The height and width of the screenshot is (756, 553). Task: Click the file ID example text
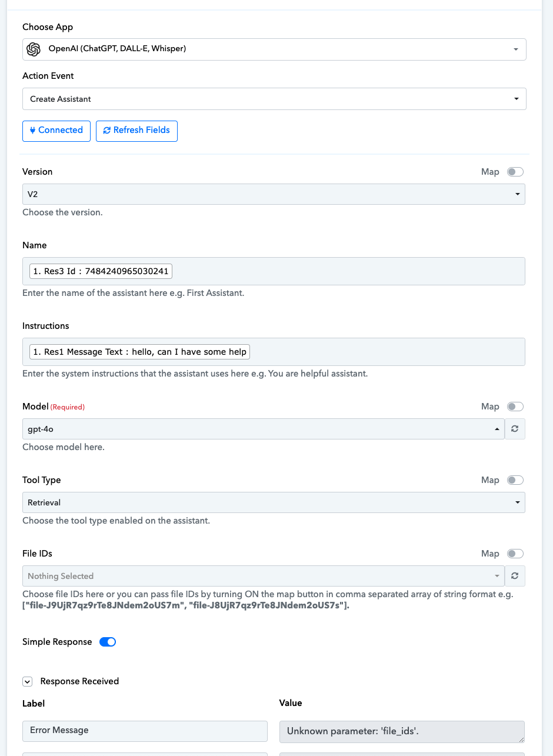pyautogui.click(x=186, y=606)
